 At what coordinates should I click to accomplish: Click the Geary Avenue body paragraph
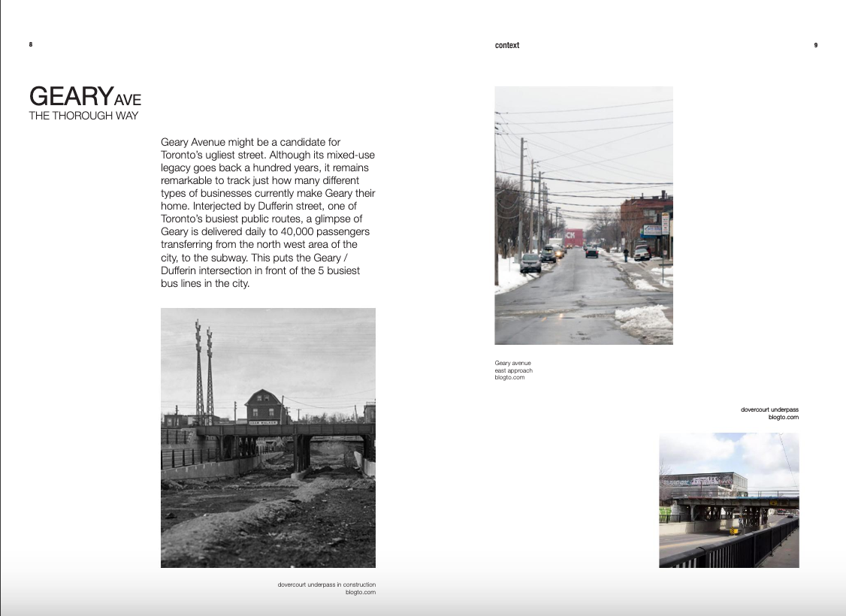pyautogui.click(x=267, y=213)
